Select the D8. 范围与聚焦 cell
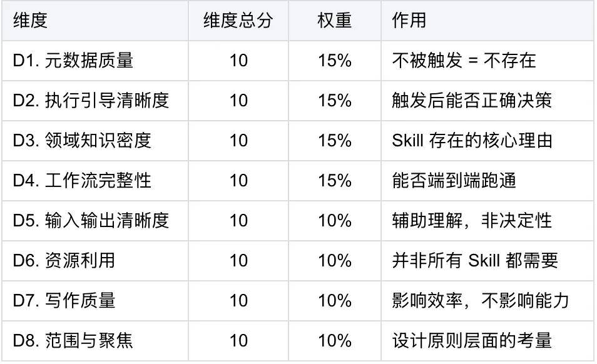Screen dimensions: 597x364 [95, 341]
